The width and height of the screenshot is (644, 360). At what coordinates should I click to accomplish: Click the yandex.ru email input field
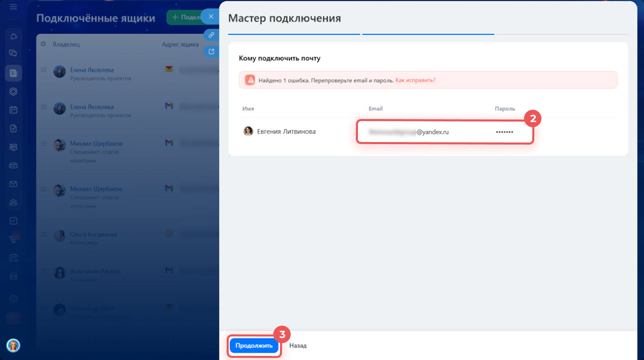tap(410, 132)
